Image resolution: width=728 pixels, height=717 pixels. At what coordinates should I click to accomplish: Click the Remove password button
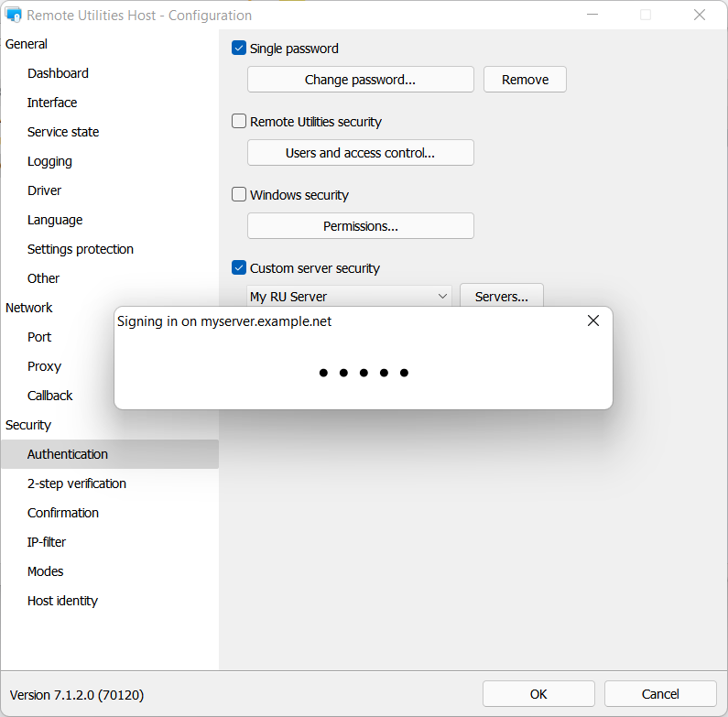tap(525, 80)
